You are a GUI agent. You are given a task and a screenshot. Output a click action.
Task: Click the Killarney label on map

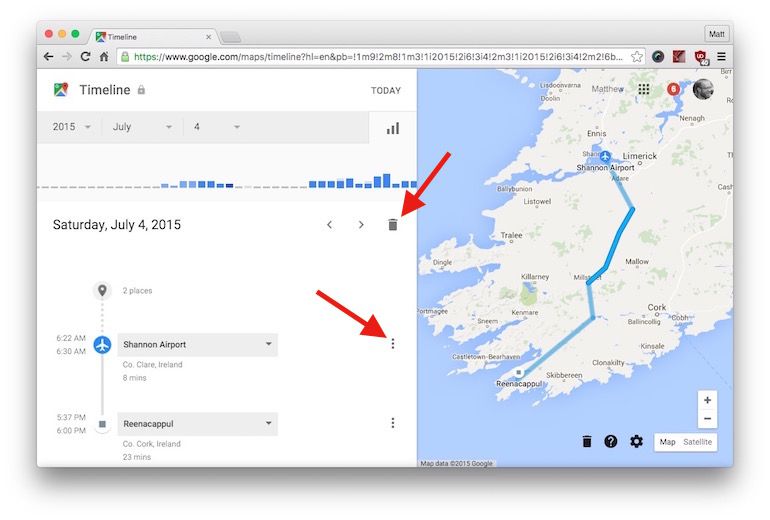click(x=535, y=276)
